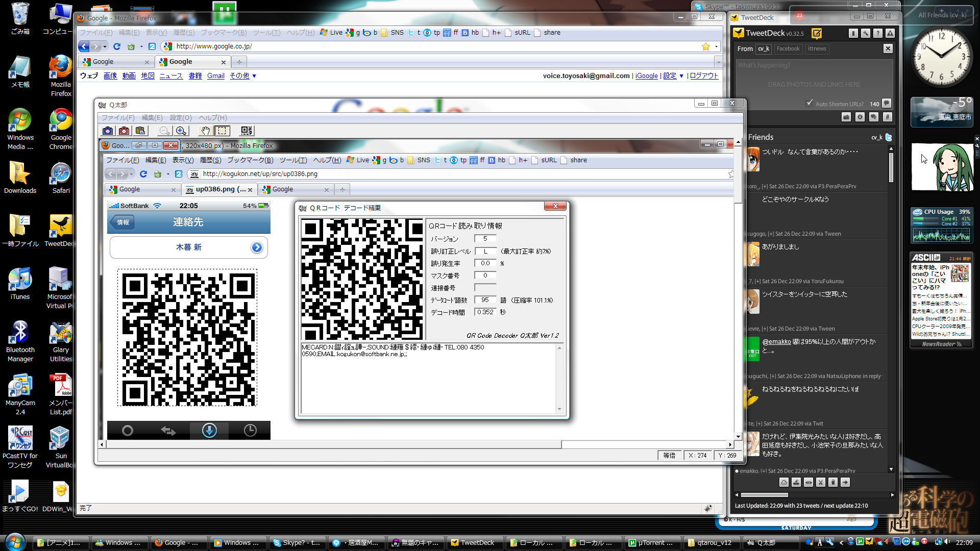Open Google Chrome desktop shortcut
Image resolution: width=980 pixels, height=551 pixels.
click(x=61, y=129)
